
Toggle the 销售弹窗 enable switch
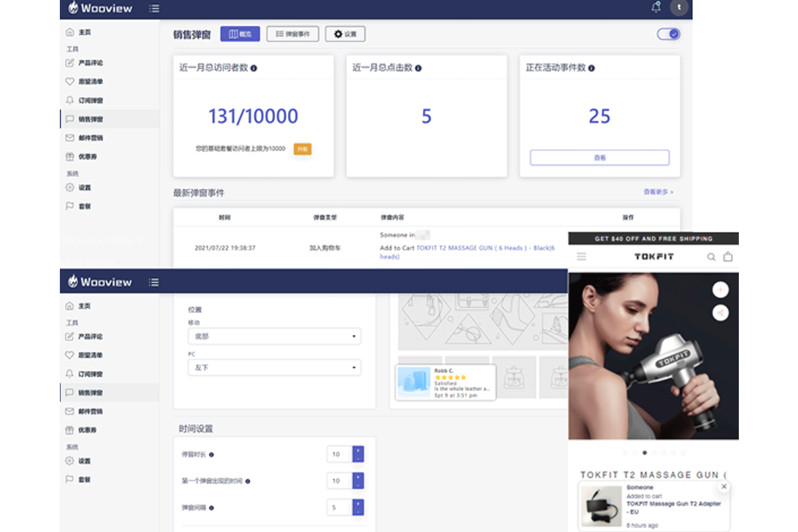pyautogui.click(x=668, y=34)
